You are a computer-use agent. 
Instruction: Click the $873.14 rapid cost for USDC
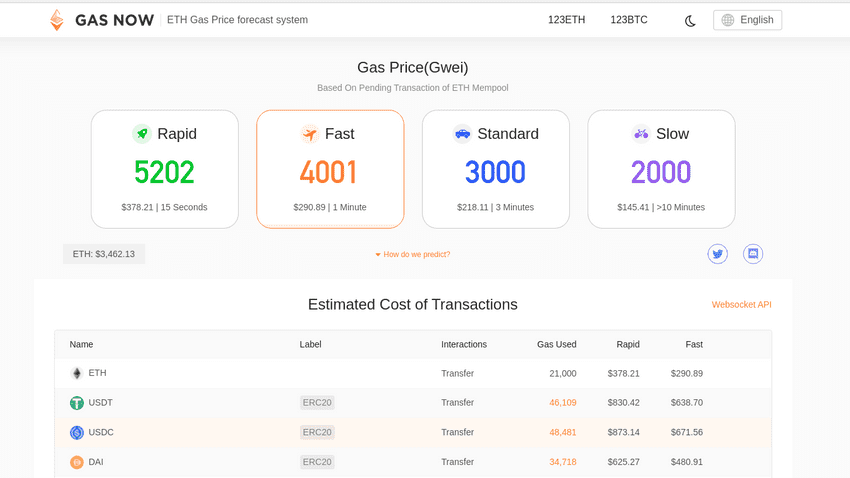tap(623, 432)
